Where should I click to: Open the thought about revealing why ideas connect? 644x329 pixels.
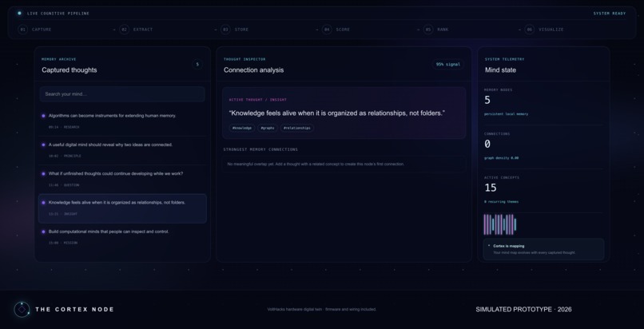coord(122,150)
